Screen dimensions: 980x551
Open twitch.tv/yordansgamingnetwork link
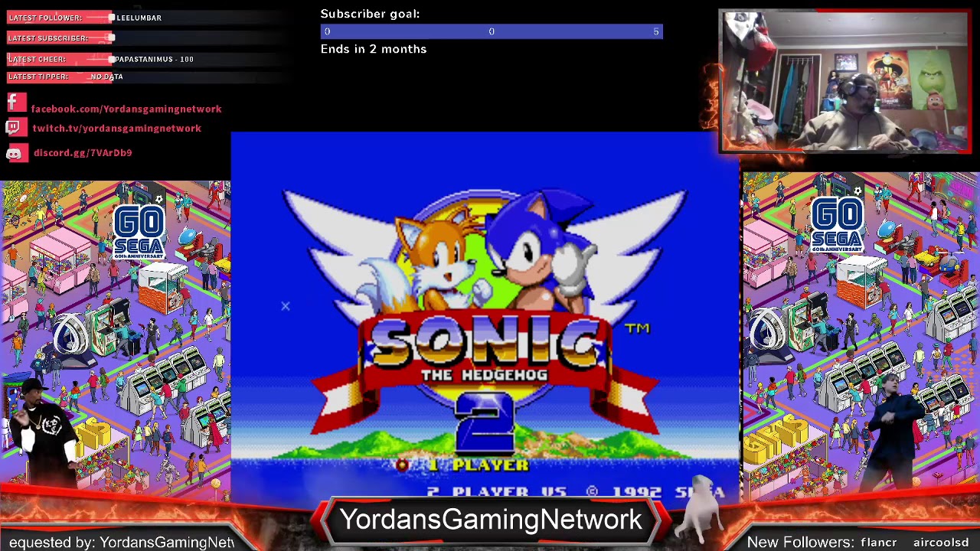tap(117, 129)
